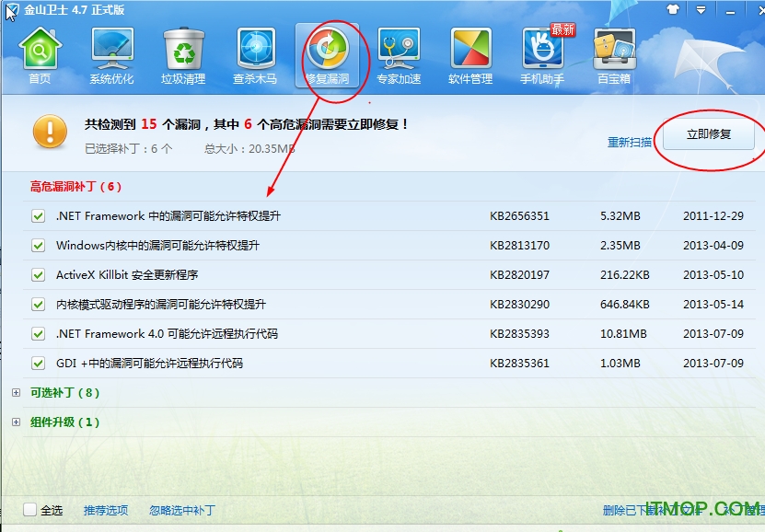Switch to the 修复漏洞 tab

pos(327,53)
